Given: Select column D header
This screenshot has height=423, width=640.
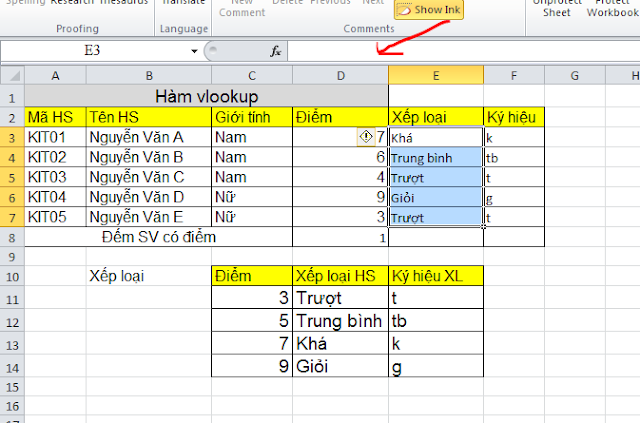Looking at the screenshot, I should (340, 76).
